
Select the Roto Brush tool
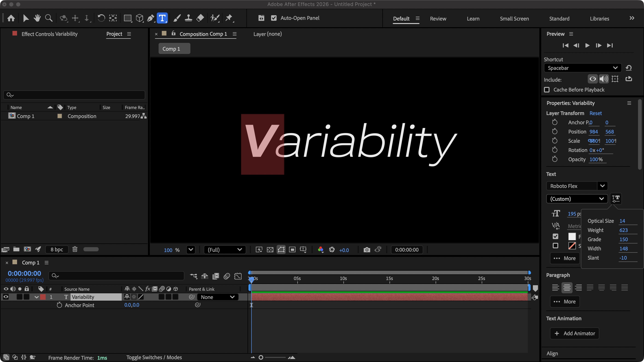215,18
